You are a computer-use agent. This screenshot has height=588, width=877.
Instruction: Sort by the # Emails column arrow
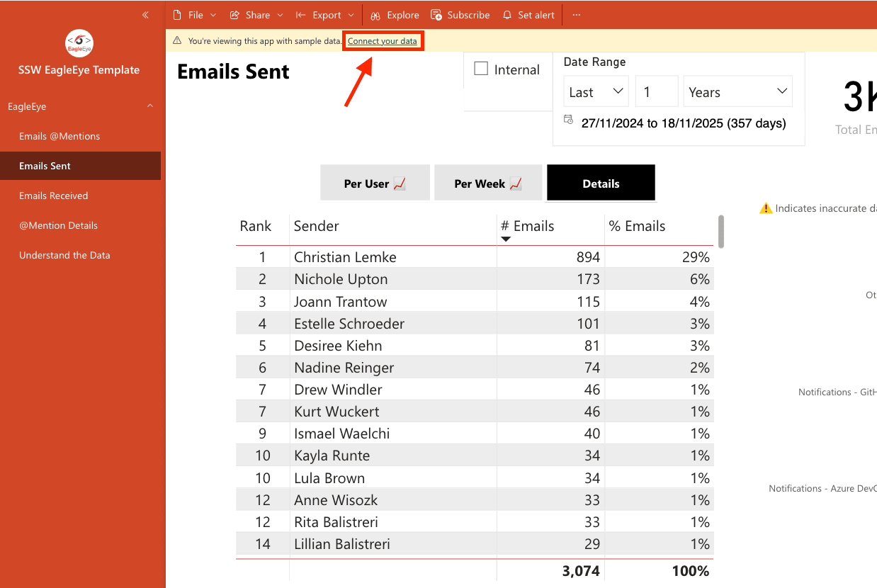point(505,239)
